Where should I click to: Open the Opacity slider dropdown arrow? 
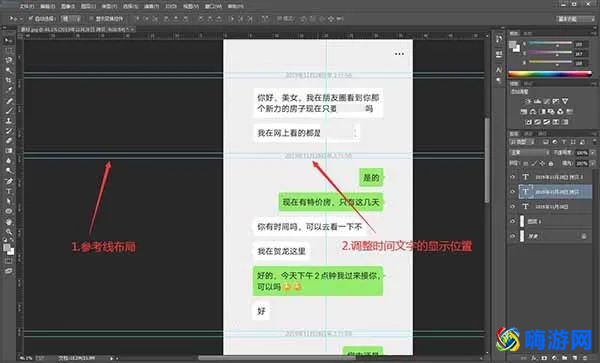[593, 153]
